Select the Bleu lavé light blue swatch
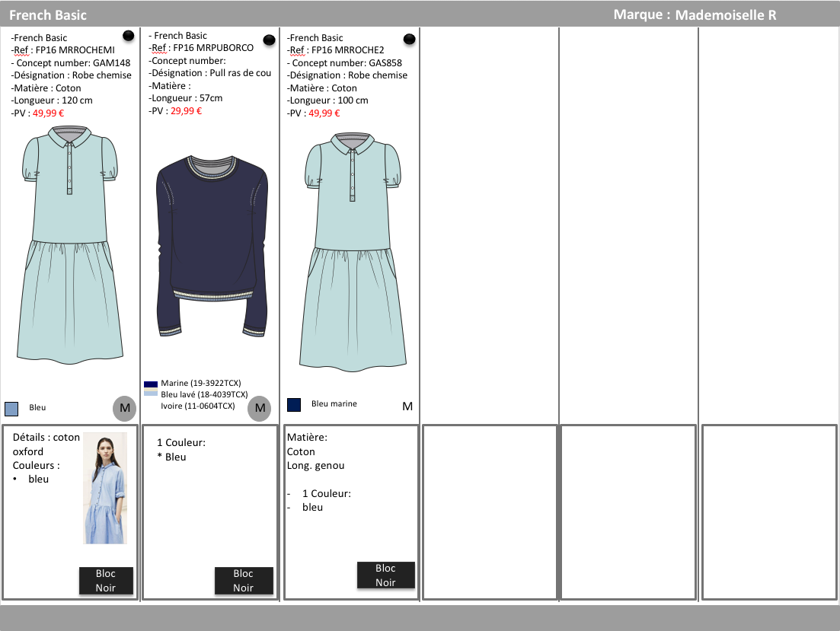The height and width of the screenshot is (631, 840). click(x=151, y=393)
